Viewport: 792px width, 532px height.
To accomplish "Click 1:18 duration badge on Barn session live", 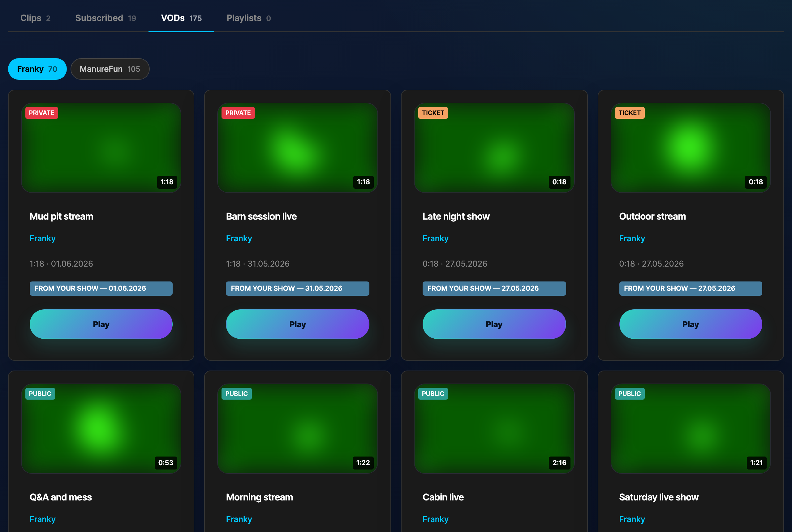I will [364, 182].
